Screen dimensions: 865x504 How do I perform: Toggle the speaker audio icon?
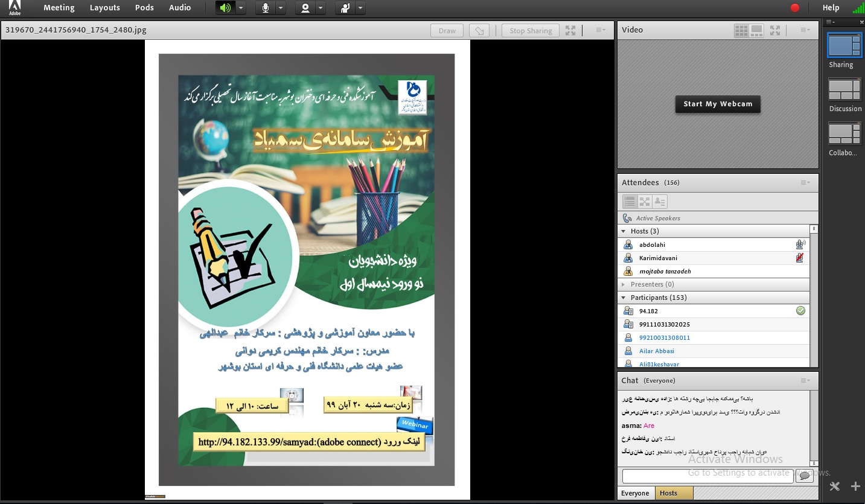coord(225,8)
